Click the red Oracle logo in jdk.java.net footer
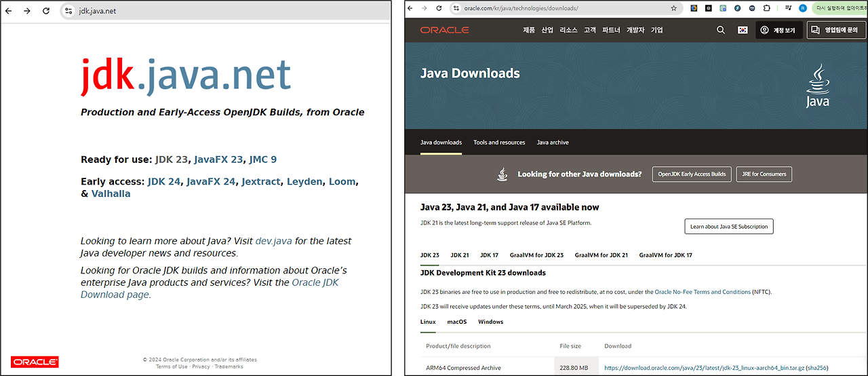This screenshot has width=868, height=376. pyautogui.click(x=35, y=362)
